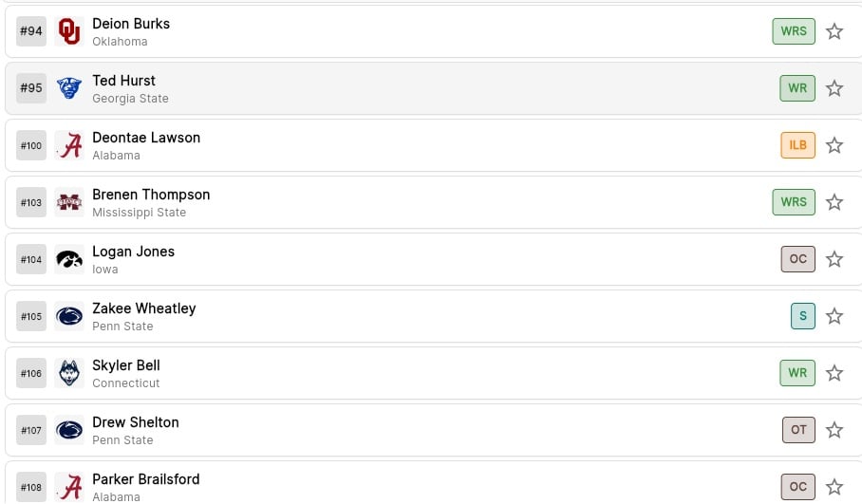The image size is (862, 504).
Task: Click the Georgia State panther logo
Action: pos(69,88)
